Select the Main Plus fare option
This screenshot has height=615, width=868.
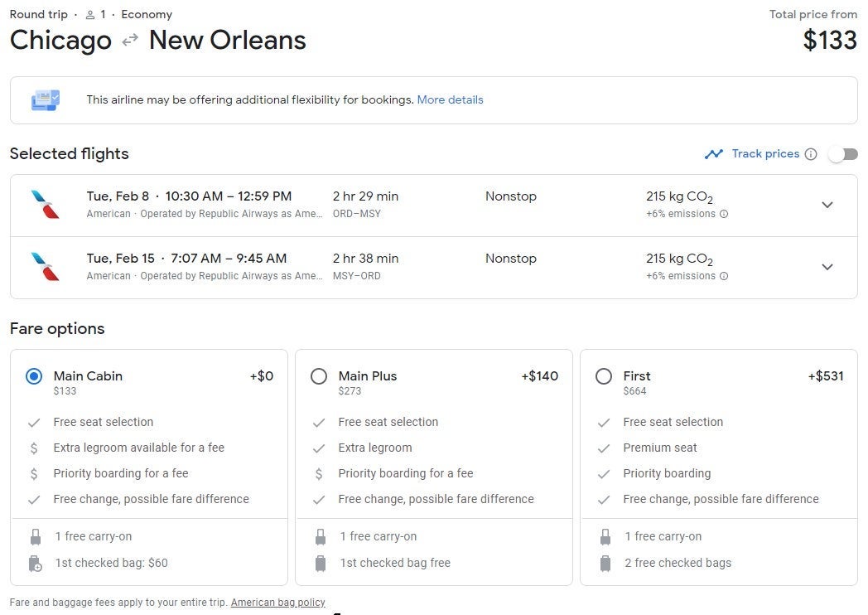[319, 377]
